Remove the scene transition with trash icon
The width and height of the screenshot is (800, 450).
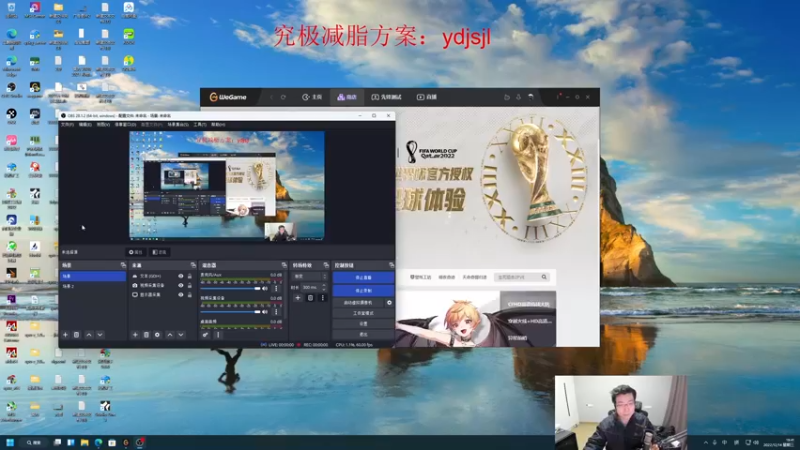pos(310,297)
